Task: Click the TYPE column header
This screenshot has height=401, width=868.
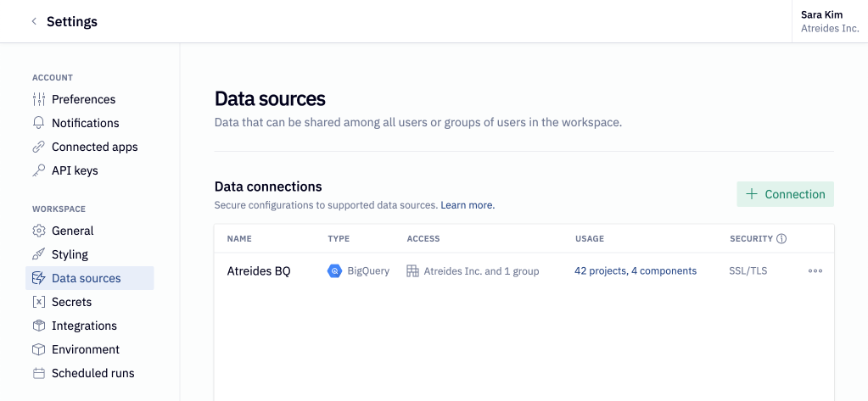Action: point(339,239)
